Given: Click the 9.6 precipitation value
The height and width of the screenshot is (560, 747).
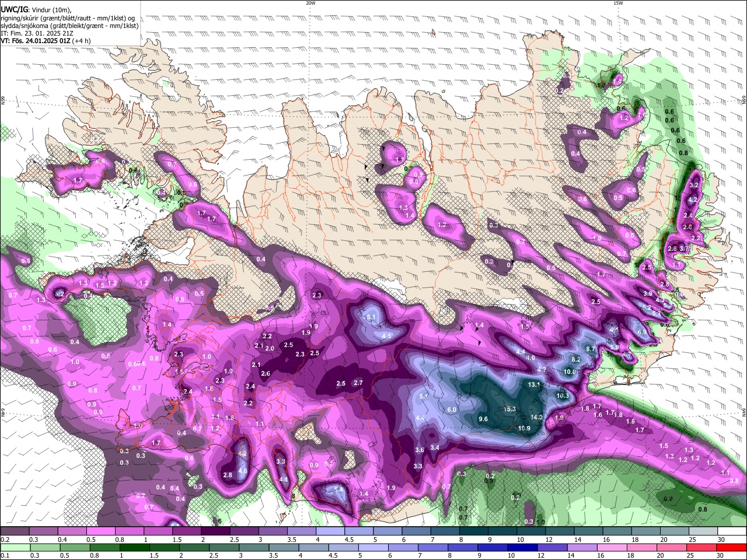Looking at the screenshot, I should (x=483, y=419).
